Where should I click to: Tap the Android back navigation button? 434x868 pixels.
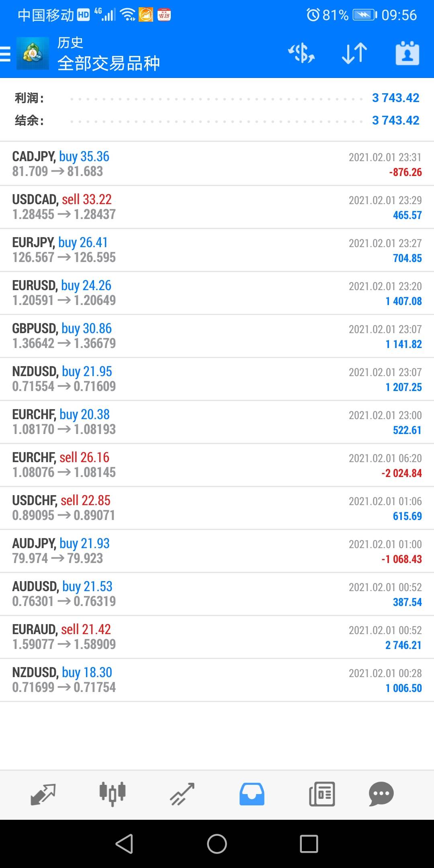pos(125,843)
